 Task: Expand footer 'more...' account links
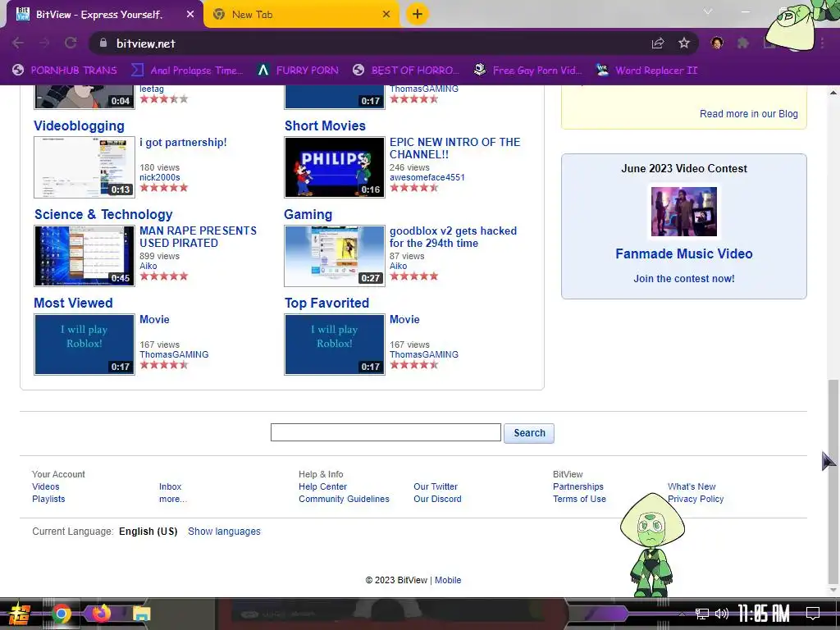(173, 499)
